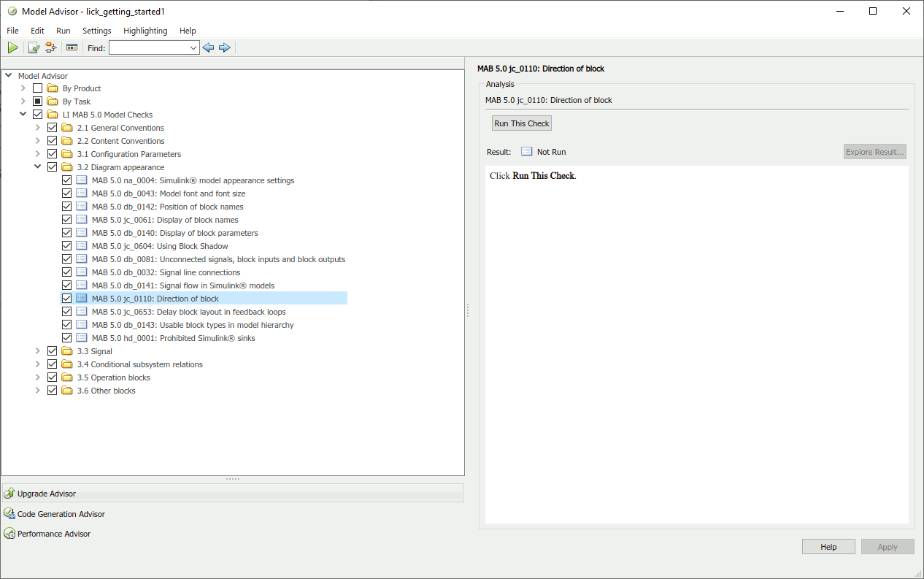Viewport: 924px width, 579px height.
Task: Click the Not Run result status icon
Action: coord(527,152)
